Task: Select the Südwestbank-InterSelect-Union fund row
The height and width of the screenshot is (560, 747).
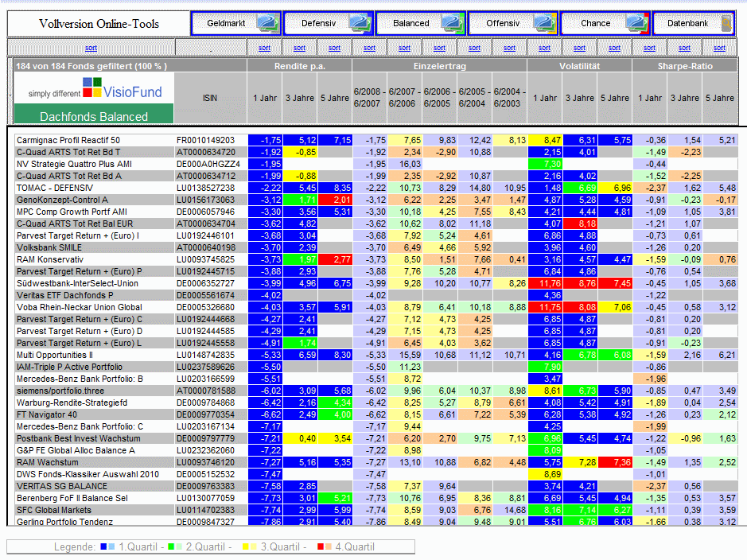Action: click(77, 283)
